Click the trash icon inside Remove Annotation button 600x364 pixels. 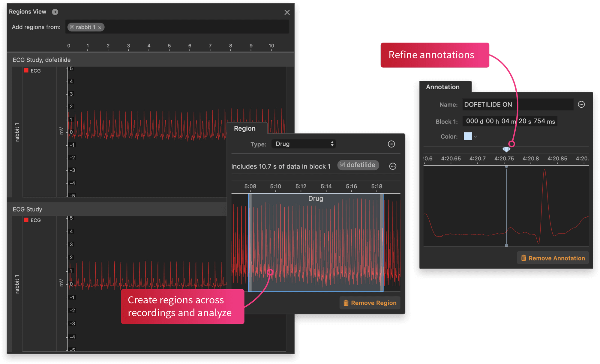(x=523, y=258)
